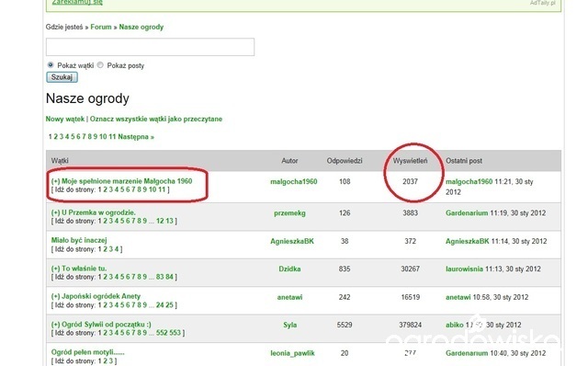Viewport: 588px width, 366px height.
Task: Go to page 25 of 'Japoński ogródek Anety'
Action: 169,305
